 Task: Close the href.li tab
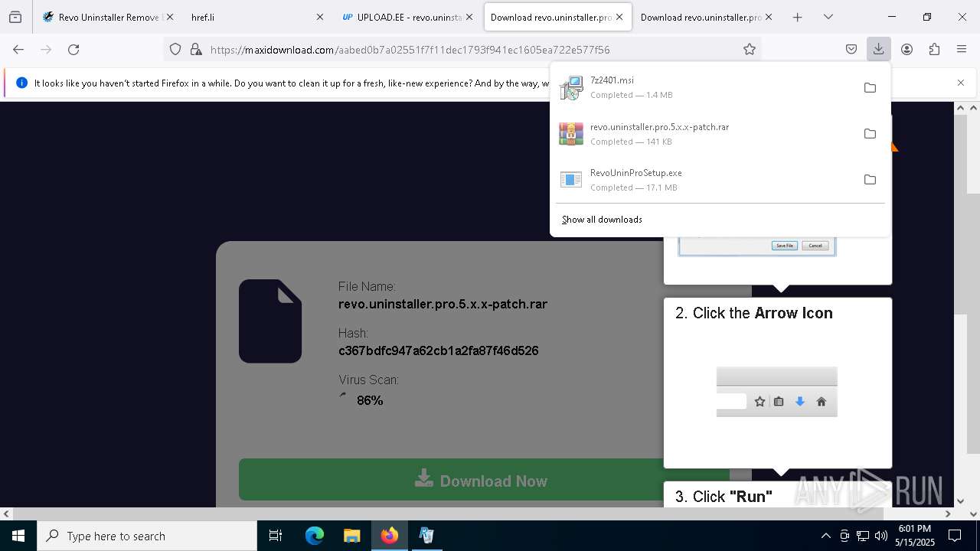tap(319, 17)
